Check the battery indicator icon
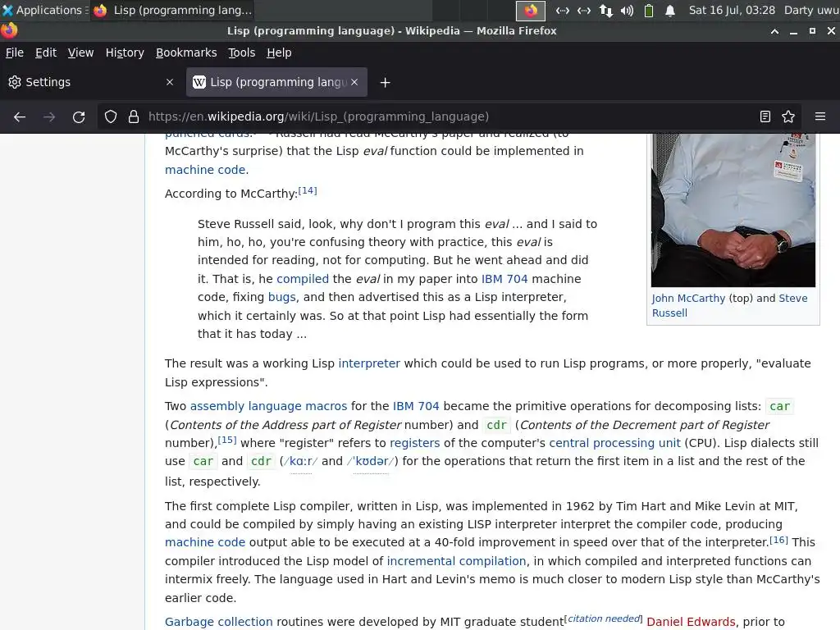The image size is (840, 630). pos(649,10)
